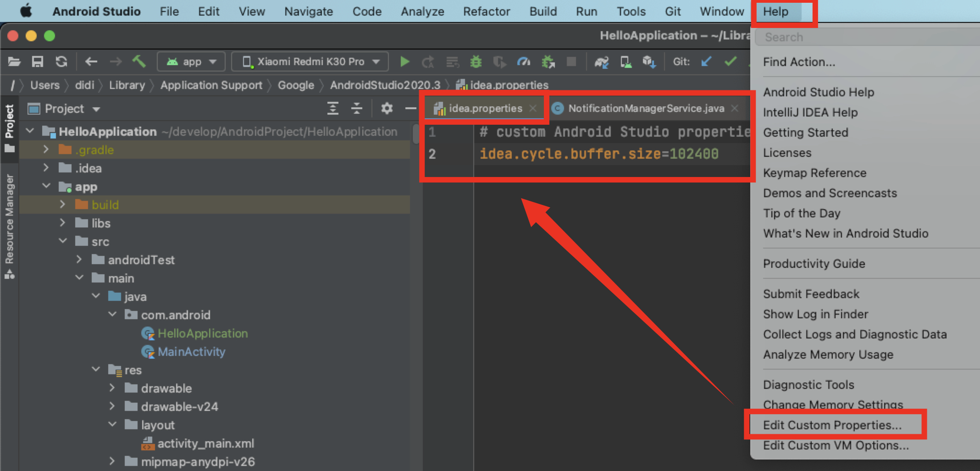Click the Apply Changes and Restart Activity icon
This screenshot has width=980, height=471.
pyautogui.click(x=428, y=62)
